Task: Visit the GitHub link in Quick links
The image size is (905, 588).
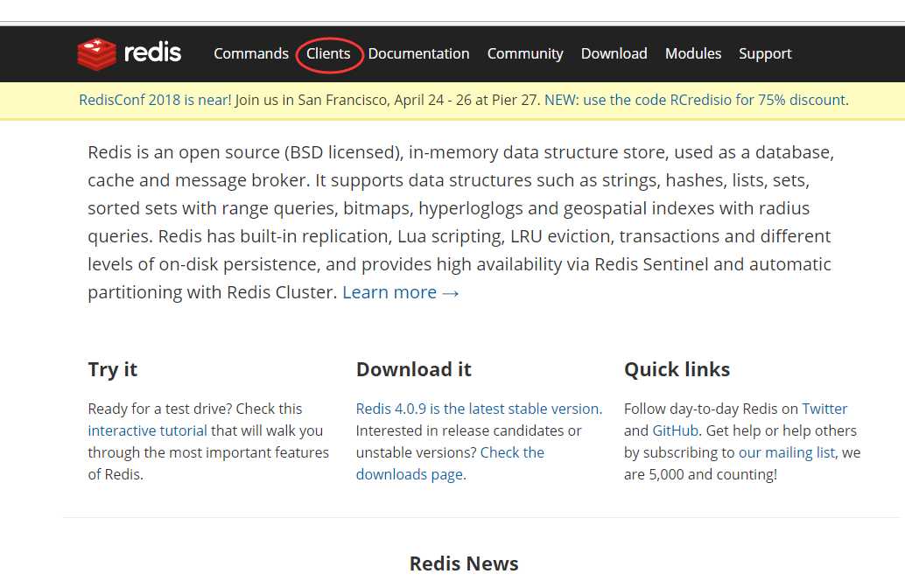Action: 676,430
